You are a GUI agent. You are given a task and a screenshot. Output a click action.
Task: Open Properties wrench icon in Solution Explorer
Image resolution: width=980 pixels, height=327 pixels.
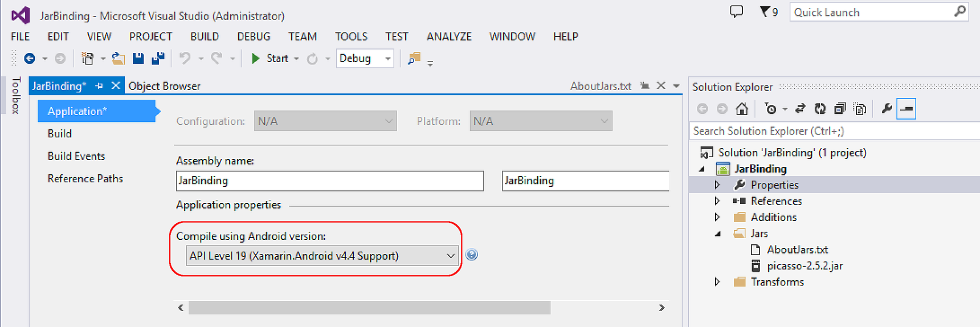pyautogui.click(x=887, y=108)
